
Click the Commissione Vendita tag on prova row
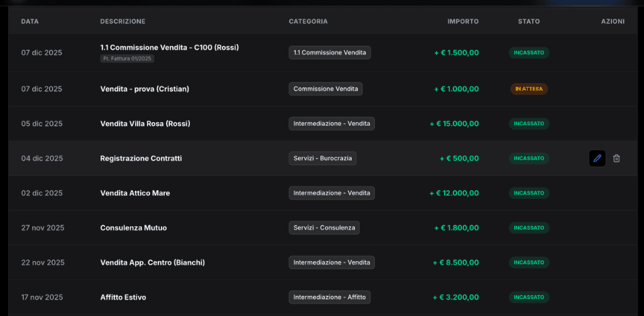point(325,89)
